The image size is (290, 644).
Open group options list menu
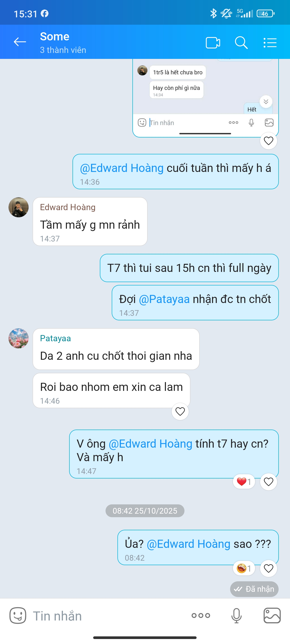pyautogui.click(x=270, y=43)
